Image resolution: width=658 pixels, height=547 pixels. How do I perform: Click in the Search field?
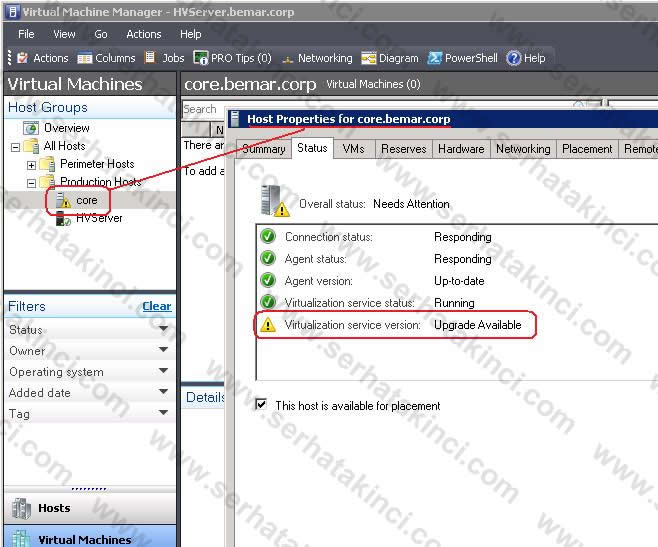(204, 110)
